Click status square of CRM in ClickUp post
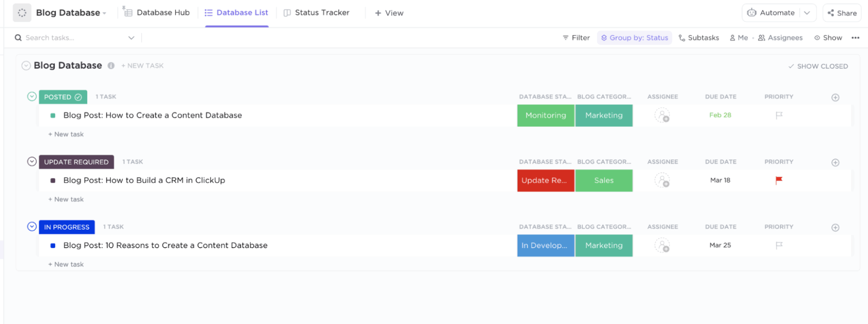 click(x=53, y=181)
